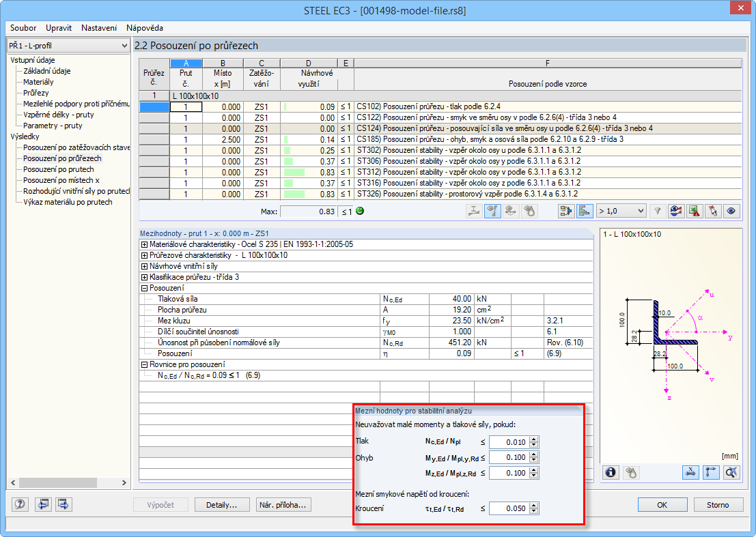This screenshot has height=537, width=756.
Task: Click column A header Prut č.
Action: pyautogui.click(x=186, y=74)
